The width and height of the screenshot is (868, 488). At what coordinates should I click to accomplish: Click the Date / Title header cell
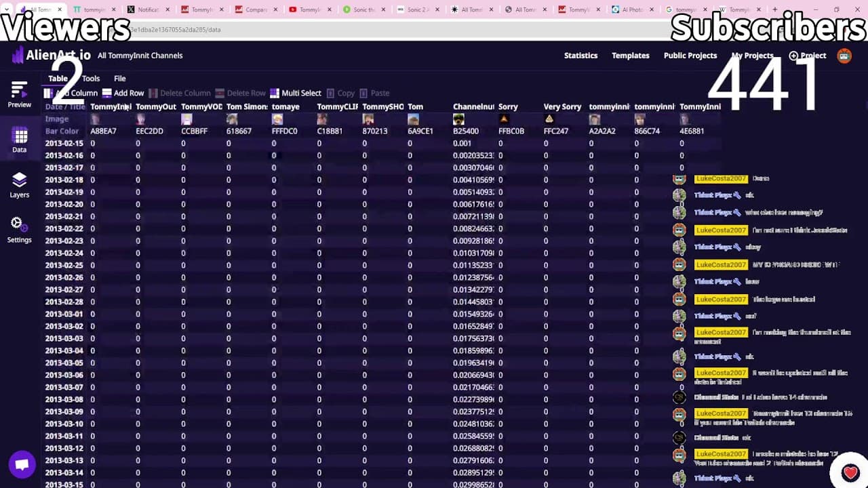[x=65, y=107]
